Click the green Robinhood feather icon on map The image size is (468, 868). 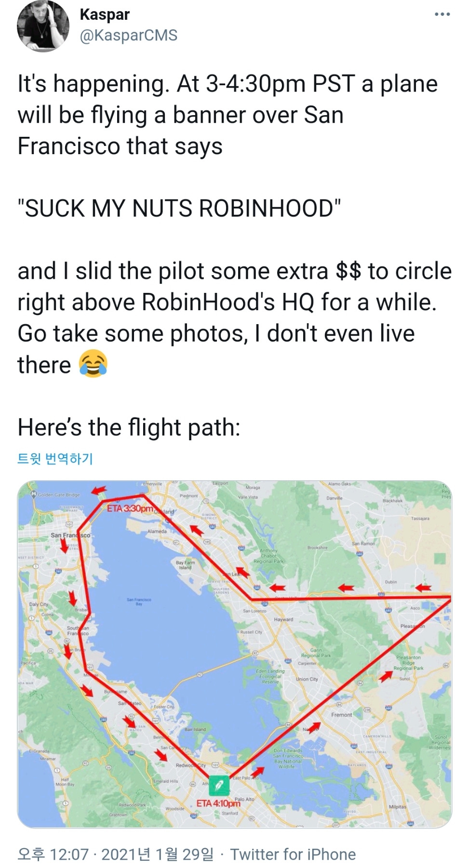point(219,787)
